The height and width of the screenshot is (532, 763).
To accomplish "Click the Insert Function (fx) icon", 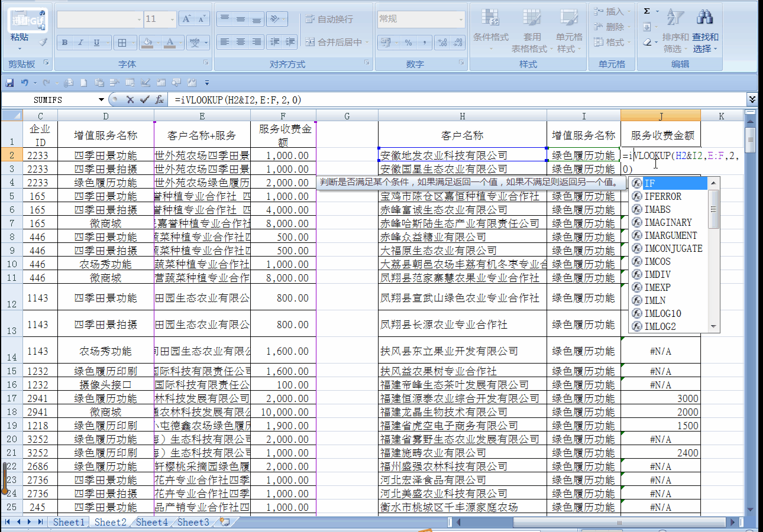I will point(159,99).
